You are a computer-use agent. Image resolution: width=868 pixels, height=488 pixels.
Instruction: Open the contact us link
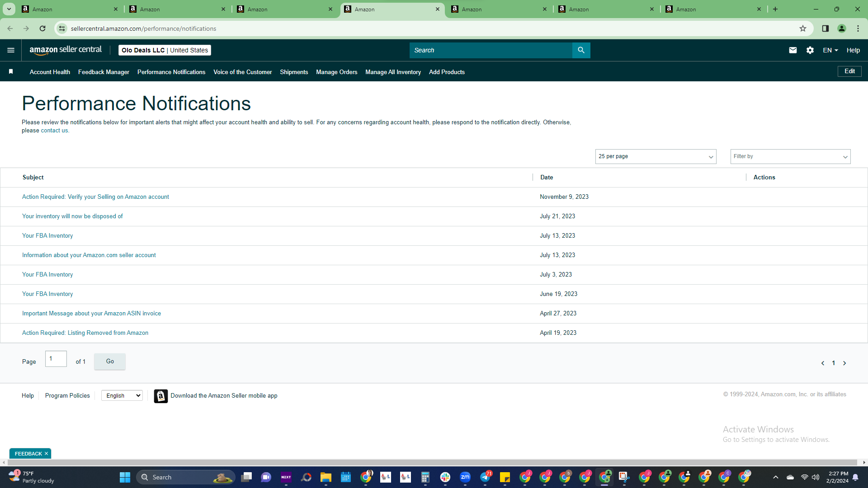click(54, 131)
